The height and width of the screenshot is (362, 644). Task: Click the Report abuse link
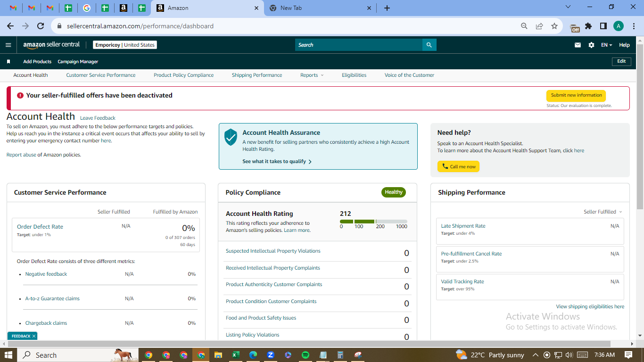pos(21,155)
